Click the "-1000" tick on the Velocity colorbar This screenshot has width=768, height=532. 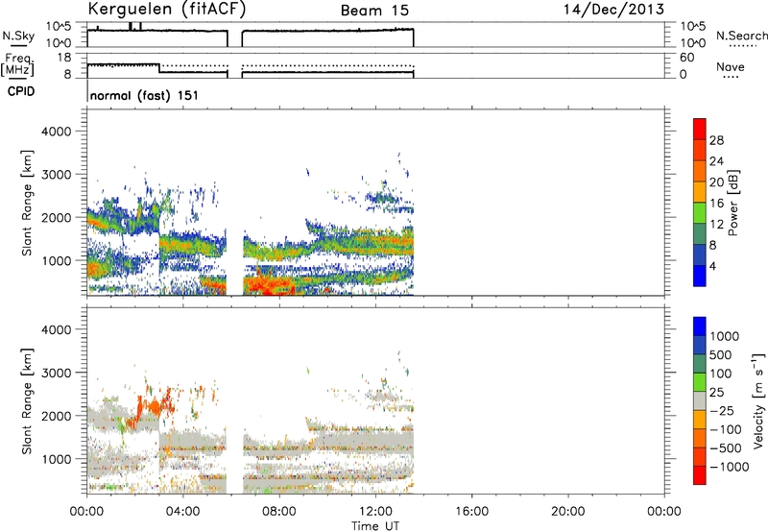pos(729,467)
